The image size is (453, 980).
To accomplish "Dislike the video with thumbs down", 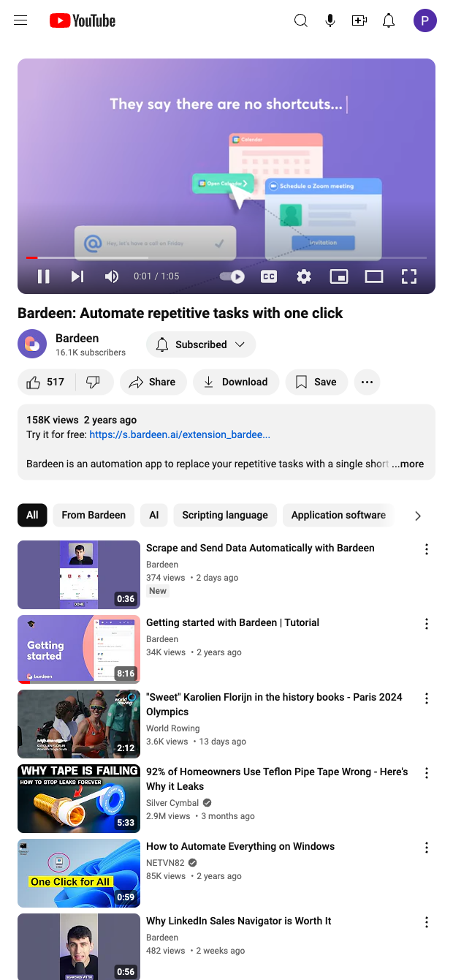I will [x=93, y=382].
